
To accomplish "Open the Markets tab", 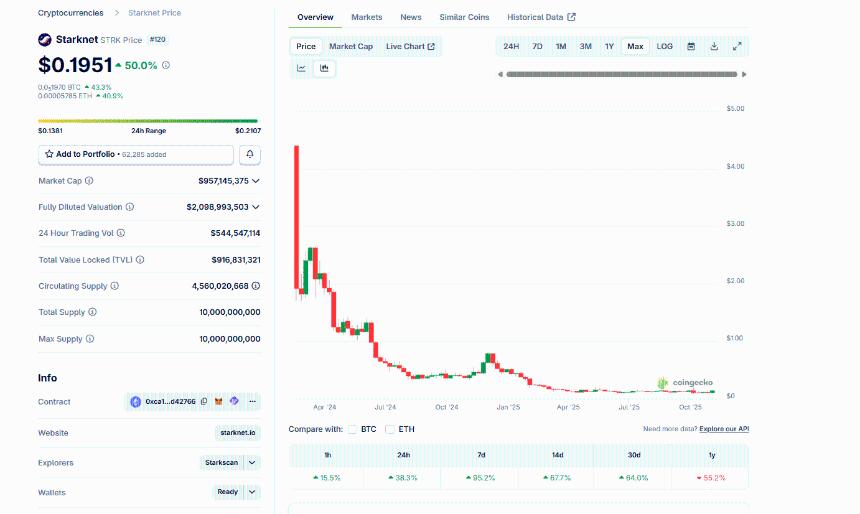I will tap(367, 17).
